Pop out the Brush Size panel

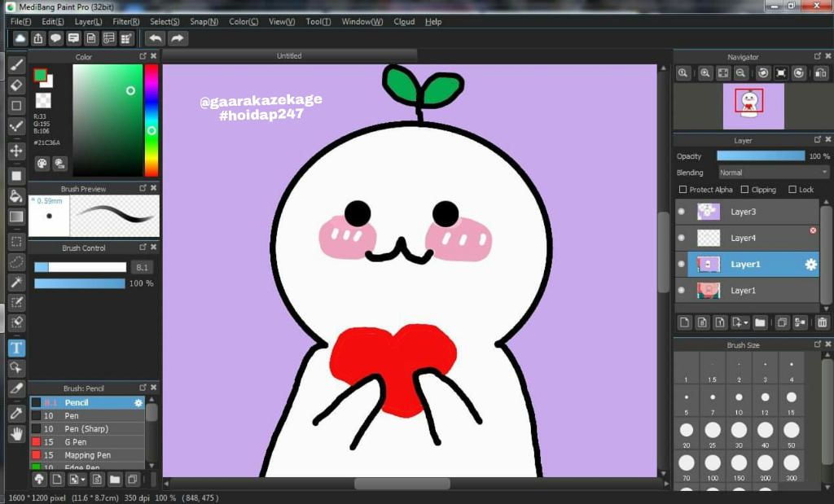(818, 344)
